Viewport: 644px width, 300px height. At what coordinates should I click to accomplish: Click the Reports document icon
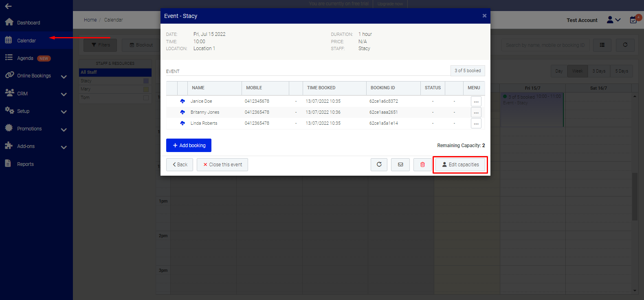click(x=8, y=163)
